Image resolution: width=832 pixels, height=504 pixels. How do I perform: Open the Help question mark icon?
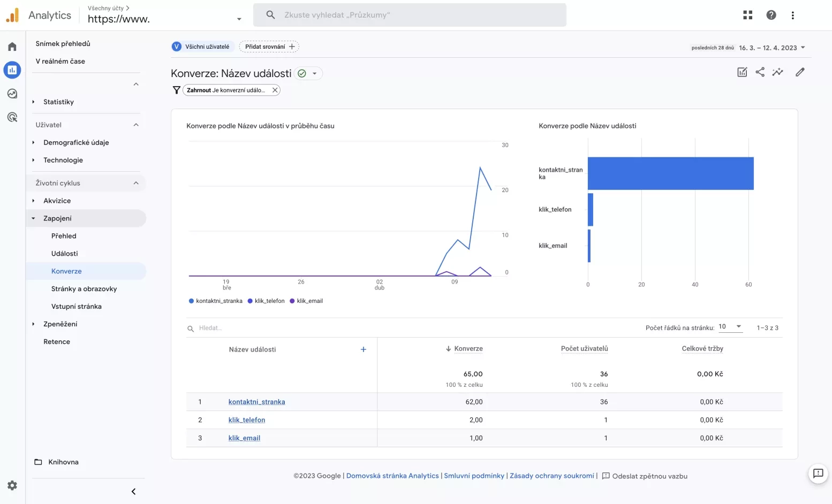(771, 15)
